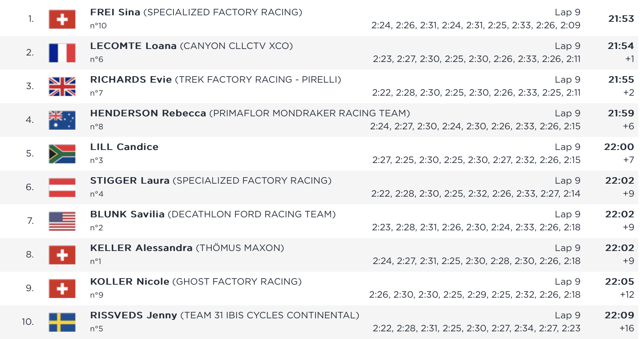Open HENDERSON Rebecca rider entry
The height and width of the screenshot is (339, 644).
pyautogui.click(x=148, y=113)
